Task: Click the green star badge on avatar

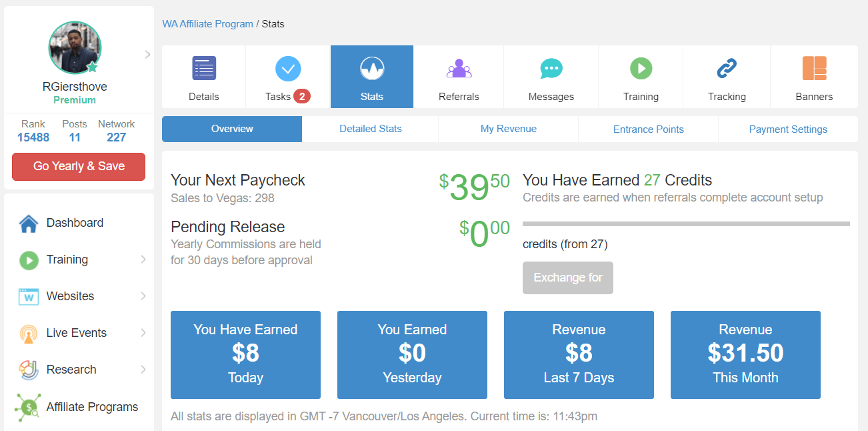Action: pos(93,67)
